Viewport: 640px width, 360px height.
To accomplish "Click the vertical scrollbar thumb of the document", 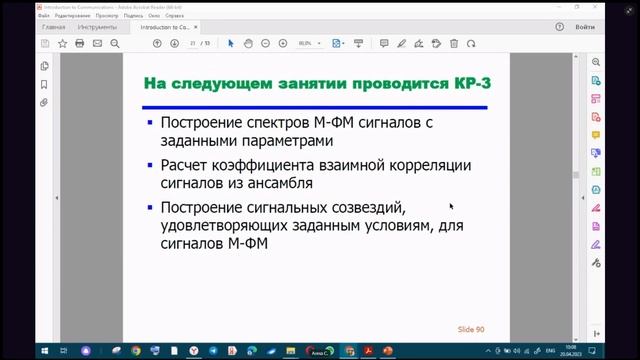I will click(x=576, y=175).
